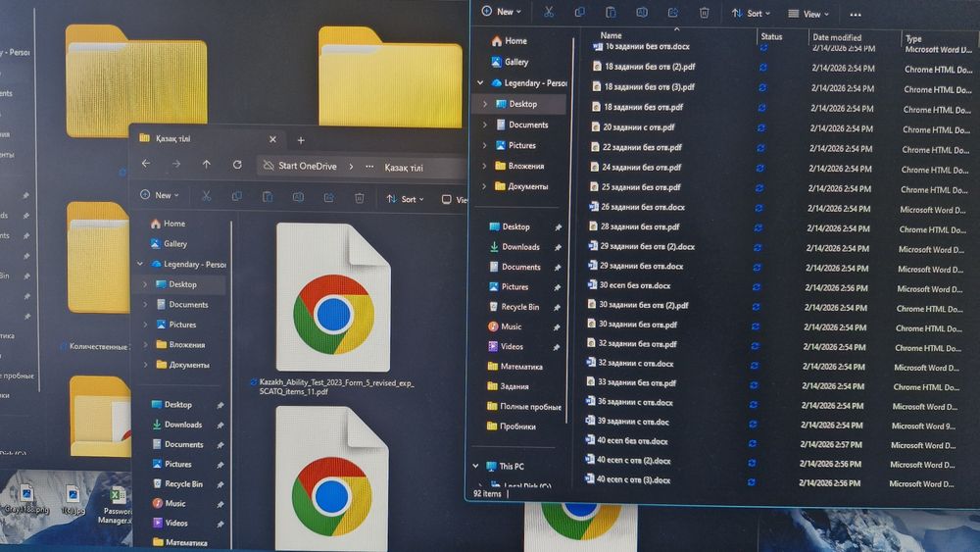Collapse This PC in right window sidebar
Image resolution: width=980 pixels, height=552 pixels.
pos(475,467)
